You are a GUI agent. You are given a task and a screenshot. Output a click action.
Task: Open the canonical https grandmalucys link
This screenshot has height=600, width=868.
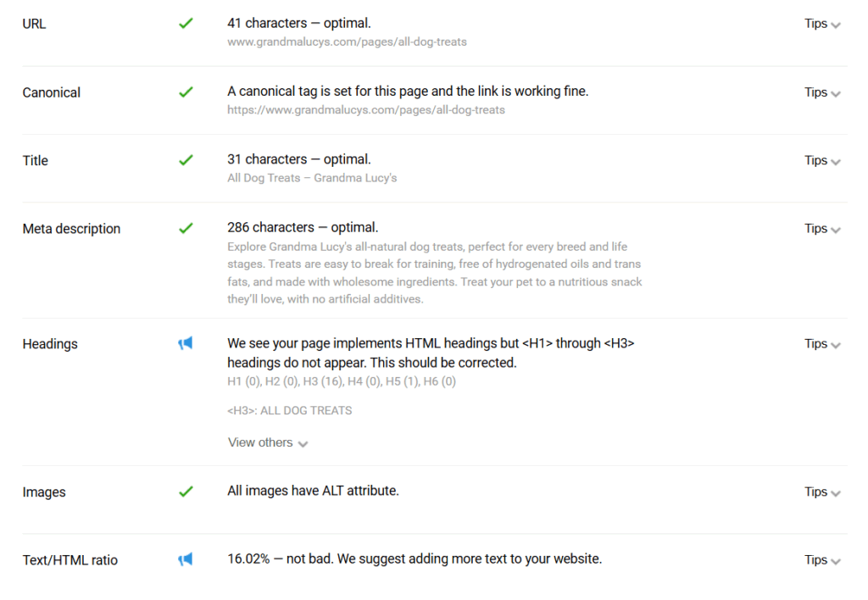pos(366,109)
